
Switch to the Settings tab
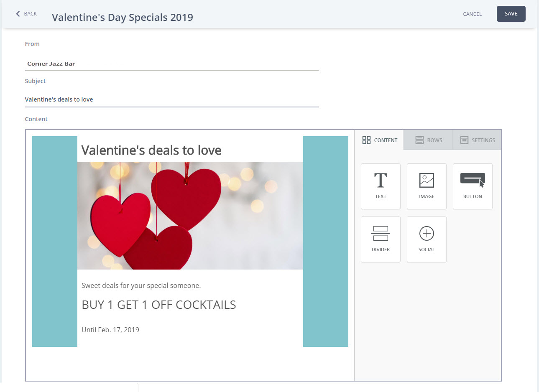coord(477,140)
